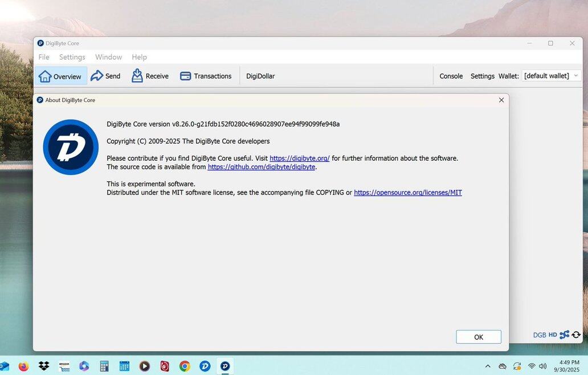Click the network connections status icon
Screen dimensions: 588x375
pos(564,335)
